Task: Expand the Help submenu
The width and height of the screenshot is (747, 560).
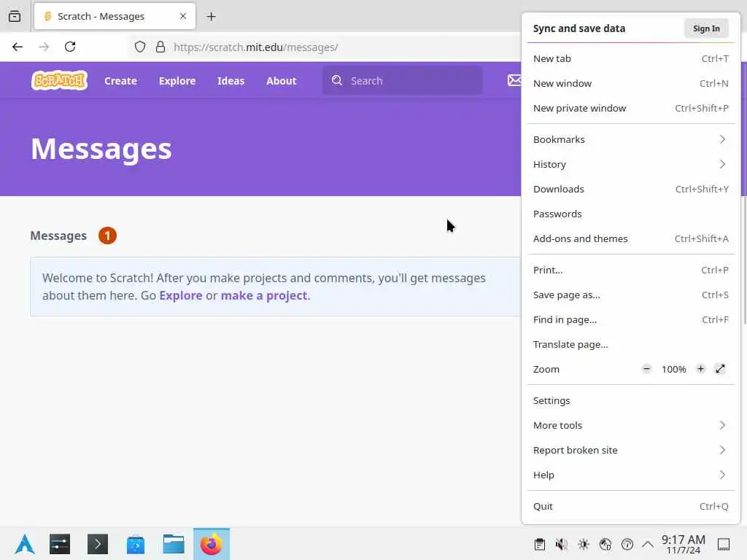Action: tap(631, 475)
